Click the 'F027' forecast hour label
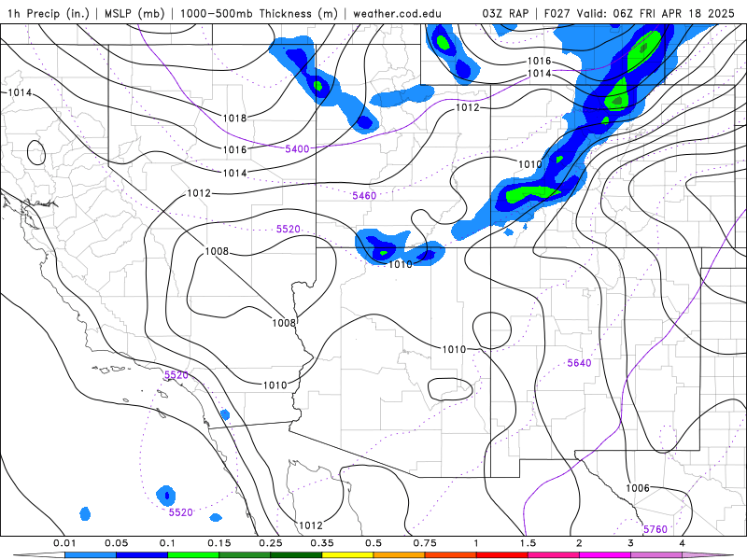 (557, 13)
